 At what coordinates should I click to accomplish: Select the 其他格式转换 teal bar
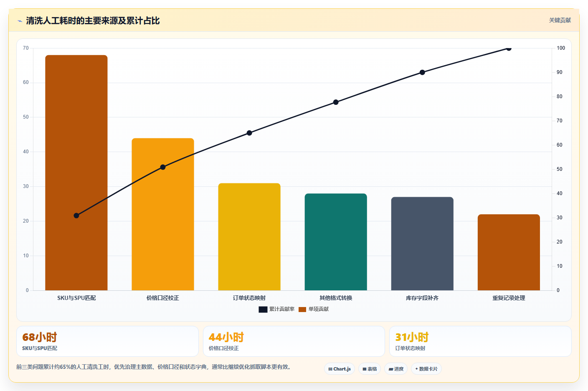pyautogui.click(x=336, y=242)
